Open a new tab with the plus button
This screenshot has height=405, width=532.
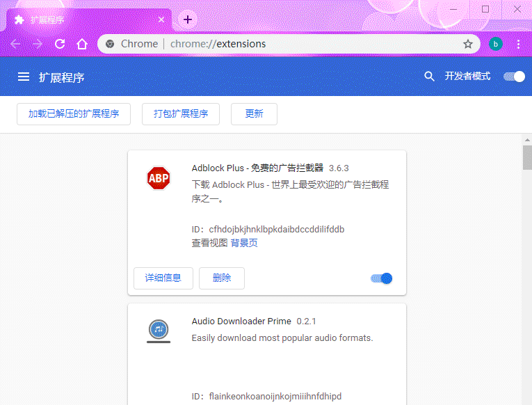tap(188, 19)
